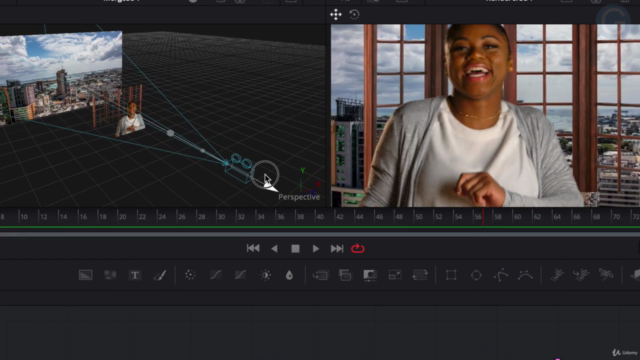This screenshot has height=360, width=640.
Task: Click frame 44 on the time ruler
Action: (x=359, y=217)
